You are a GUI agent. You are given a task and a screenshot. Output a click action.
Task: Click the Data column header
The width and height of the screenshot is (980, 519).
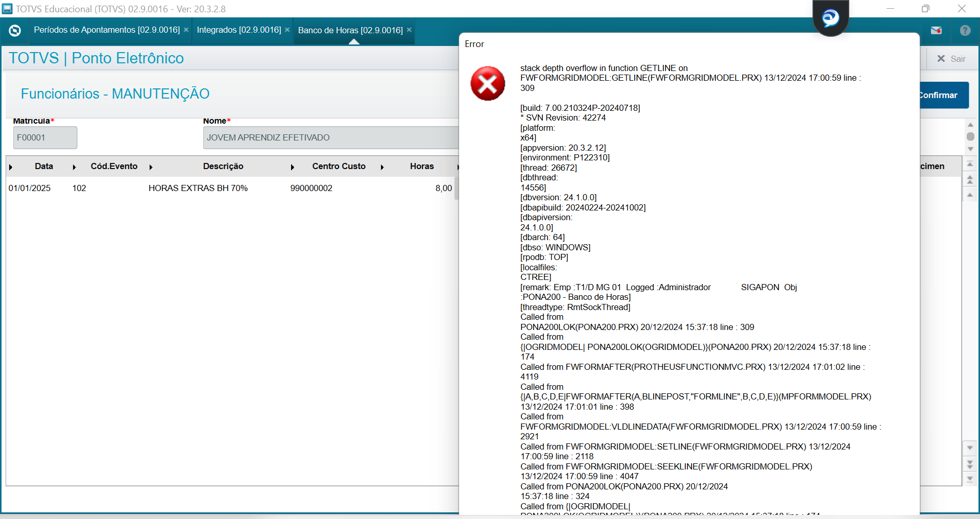point(44,166)
